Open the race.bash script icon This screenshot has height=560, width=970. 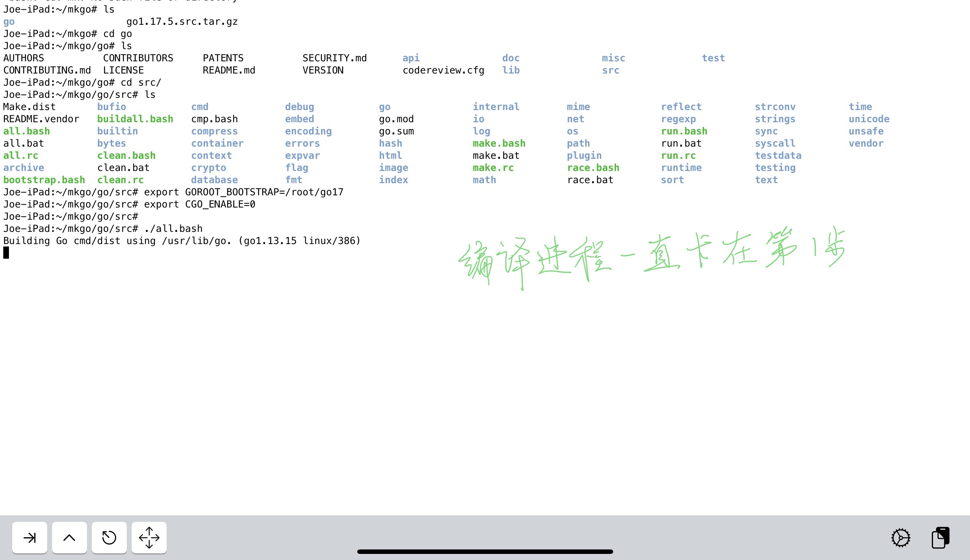point(592,167)
